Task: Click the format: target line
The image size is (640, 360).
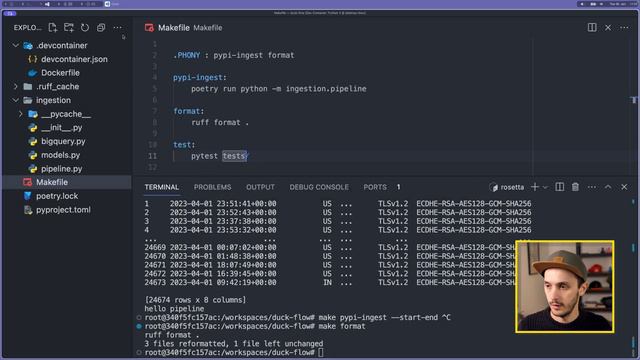Action: pos(189,111)
